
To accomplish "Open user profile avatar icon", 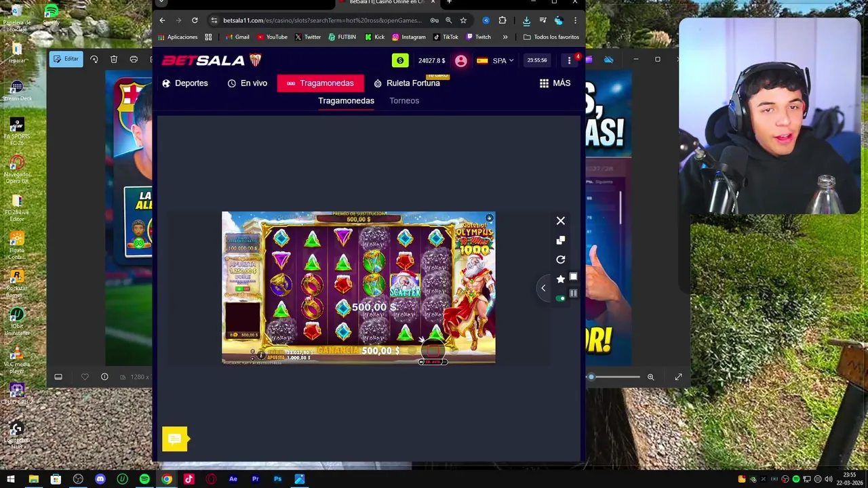I will [461, 61].
